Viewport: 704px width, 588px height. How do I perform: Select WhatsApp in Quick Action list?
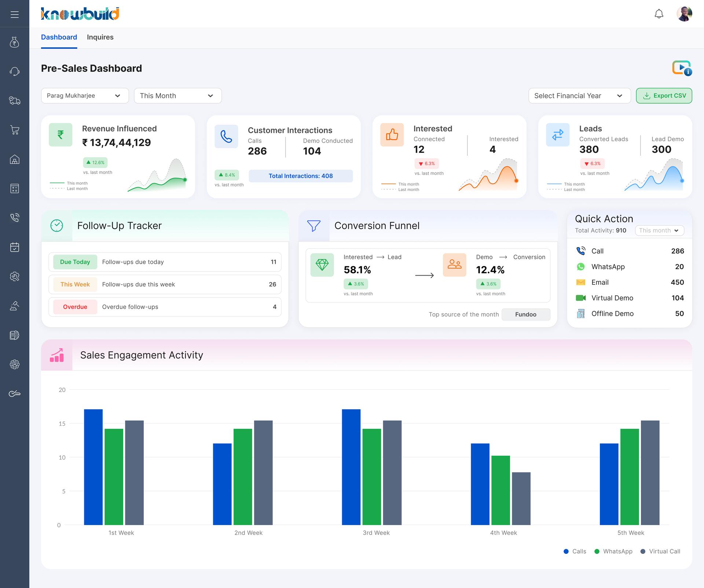coord(630,267)
